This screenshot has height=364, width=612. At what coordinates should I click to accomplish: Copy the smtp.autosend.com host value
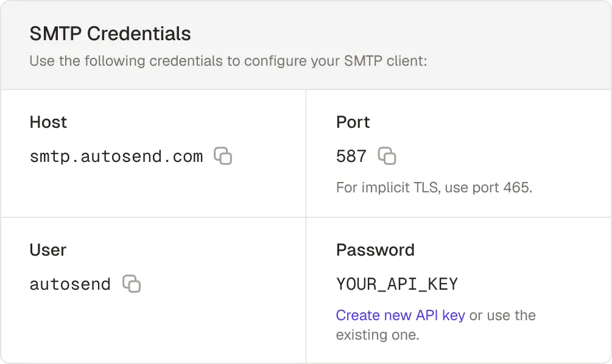point(223,156)
